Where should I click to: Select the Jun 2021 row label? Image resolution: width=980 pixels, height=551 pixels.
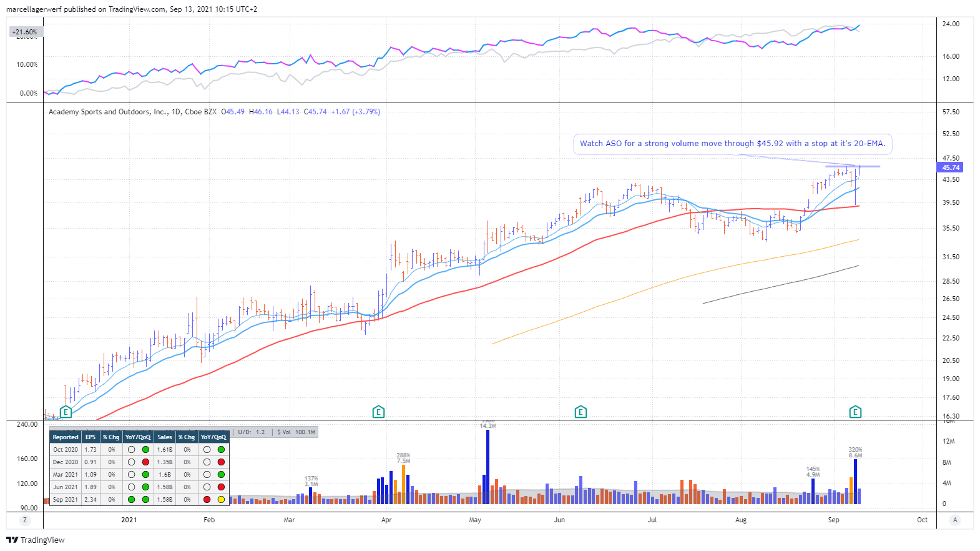point(66,487)
